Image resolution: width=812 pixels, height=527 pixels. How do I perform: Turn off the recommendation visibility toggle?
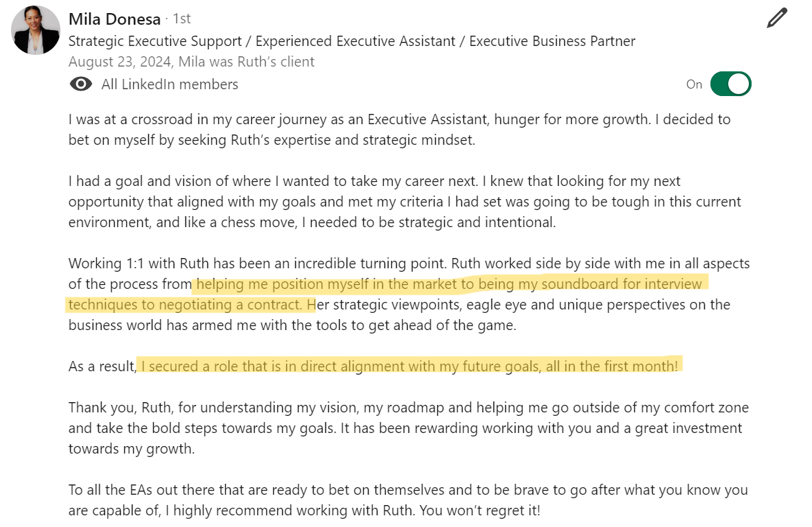[731, 84]
